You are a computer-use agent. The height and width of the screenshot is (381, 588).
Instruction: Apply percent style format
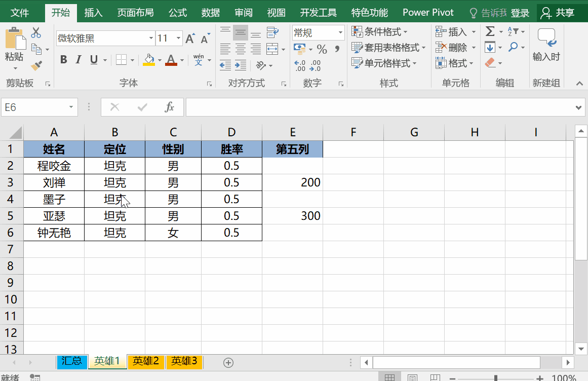coord(322,49)
